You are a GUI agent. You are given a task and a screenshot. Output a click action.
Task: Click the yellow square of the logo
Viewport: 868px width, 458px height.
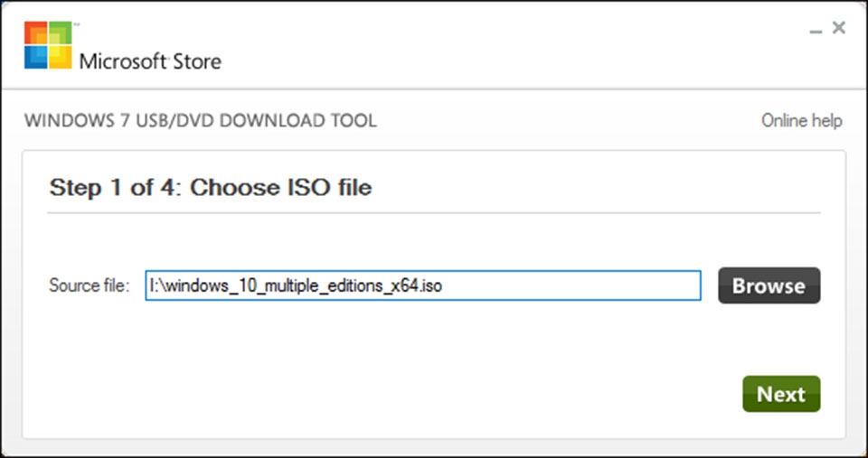61,57
